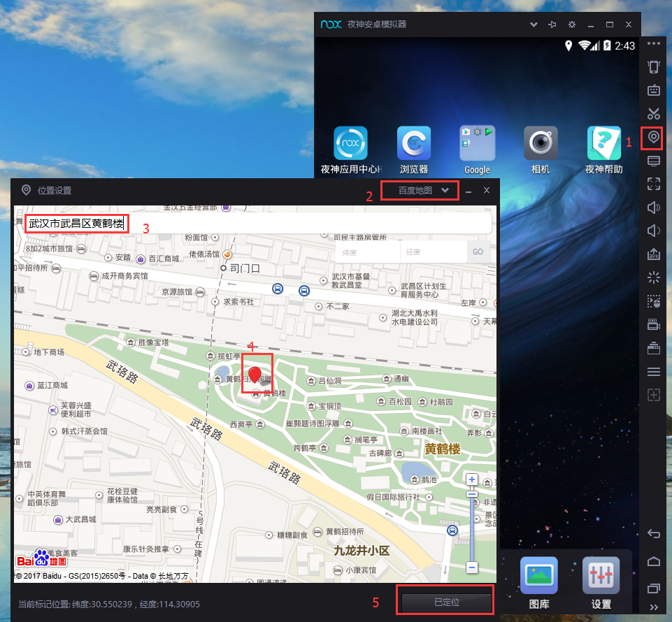Click the 2:43 clock in Android status bar

(625, 46)
